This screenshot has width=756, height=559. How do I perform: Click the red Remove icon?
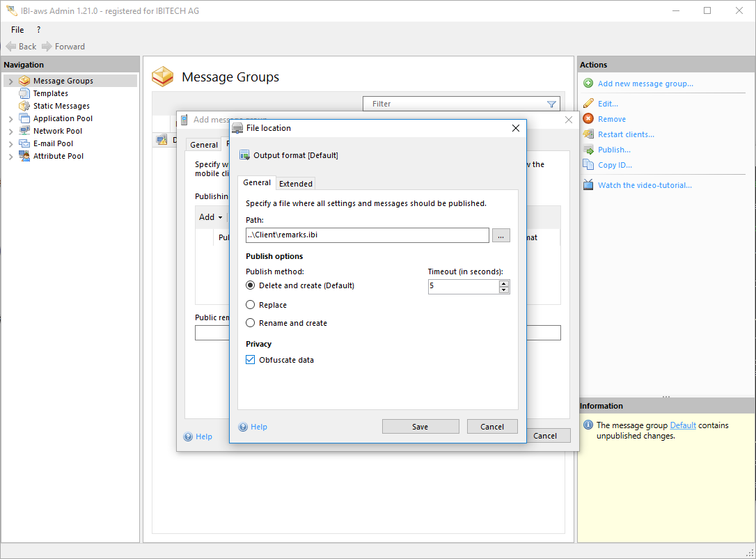click(x=588, y=119)
